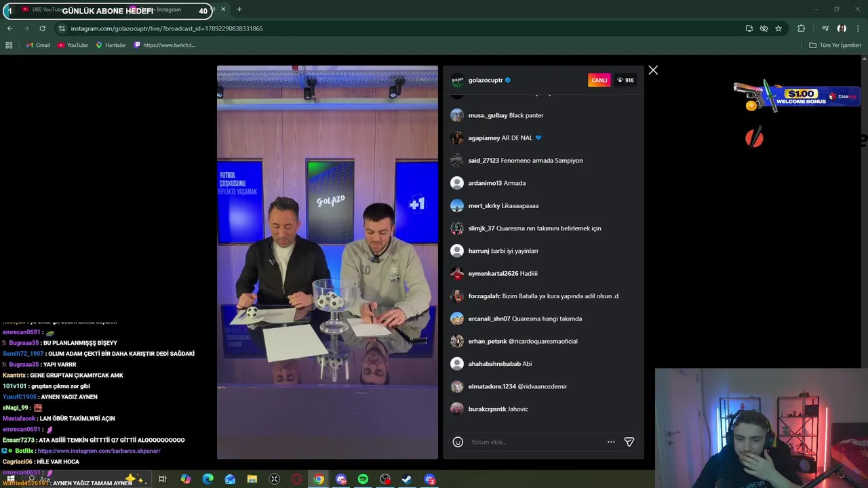Viewport: 868px width, 488px height.
Task: Click eymenkartal2626 avatar in comments
Action: click(457, 273)
